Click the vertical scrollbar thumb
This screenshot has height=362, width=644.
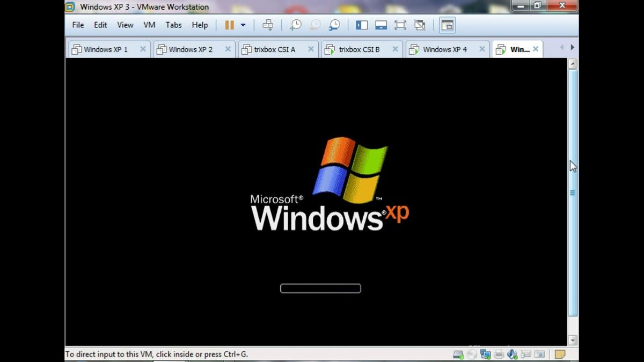pyautogui.click(x=573, y=193)
